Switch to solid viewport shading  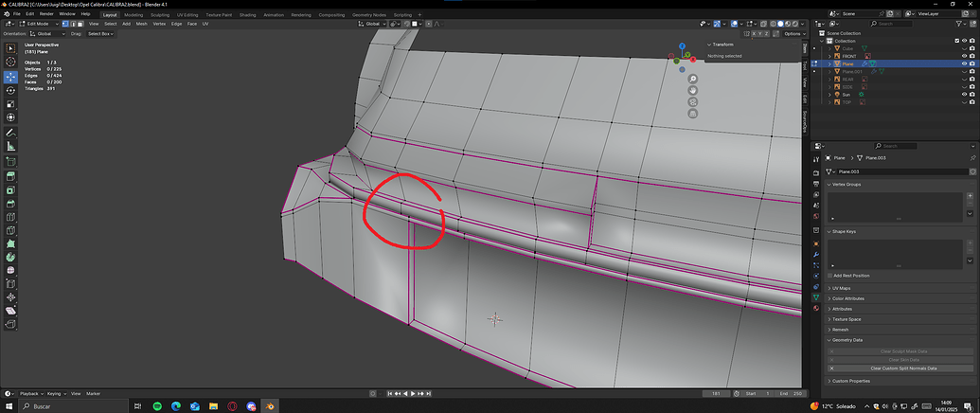780,24
